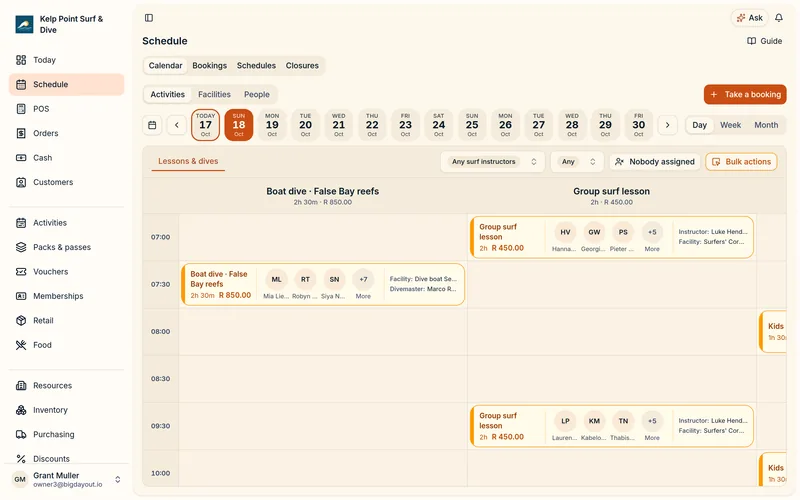800x500 pixels.
Task: Open the Today page icon in the sidebar
Action: [21, 60]
